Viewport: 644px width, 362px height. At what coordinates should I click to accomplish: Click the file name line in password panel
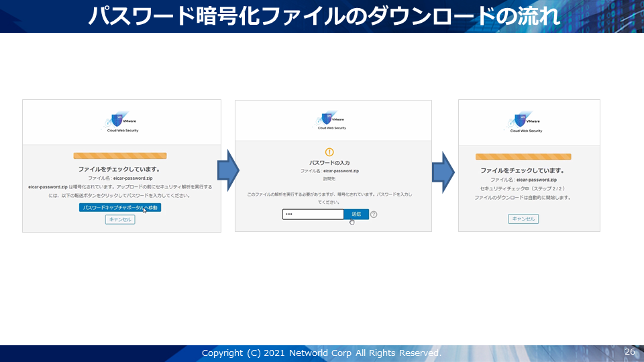point(329,171)
